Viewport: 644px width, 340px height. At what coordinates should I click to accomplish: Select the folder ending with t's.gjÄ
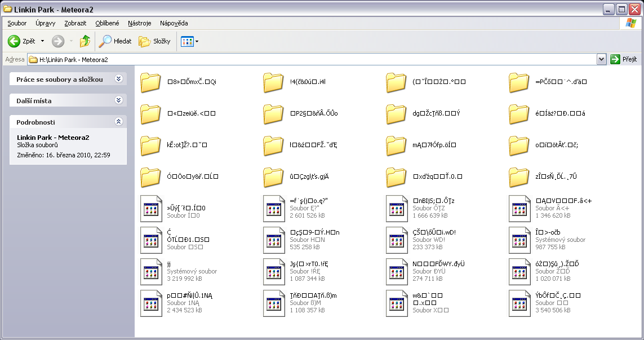coord(296,177)
